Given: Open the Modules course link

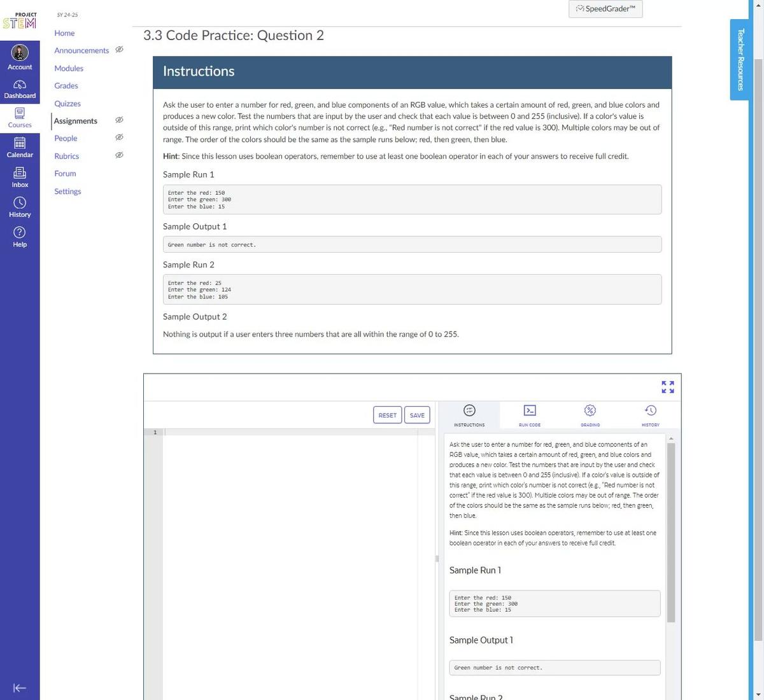Looking at the screenshot, I should point(69,68).
